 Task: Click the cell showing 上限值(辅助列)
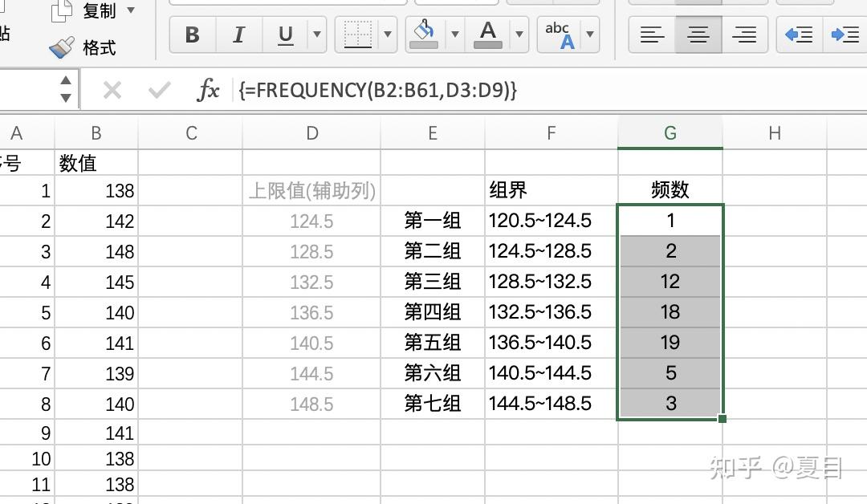click(x=311, y=190)
